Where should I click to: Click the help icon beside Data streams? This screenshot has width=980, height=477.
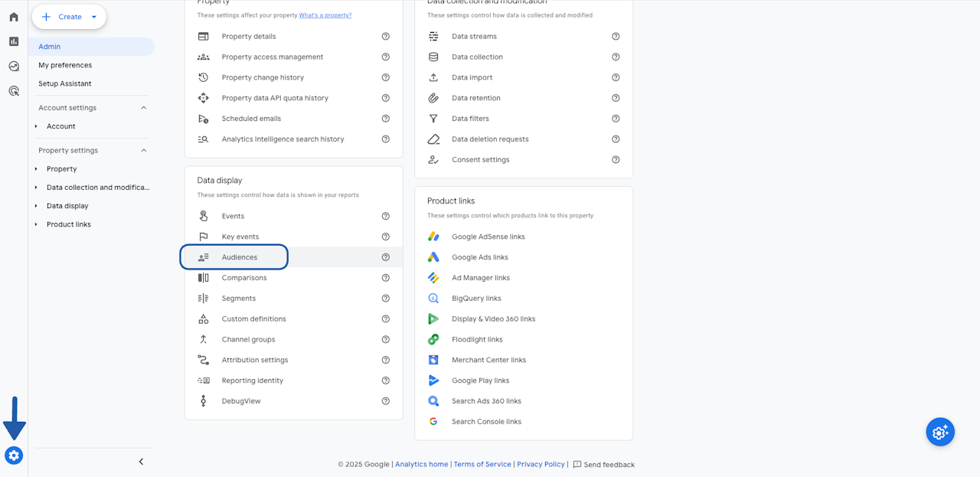pos(616,37)
